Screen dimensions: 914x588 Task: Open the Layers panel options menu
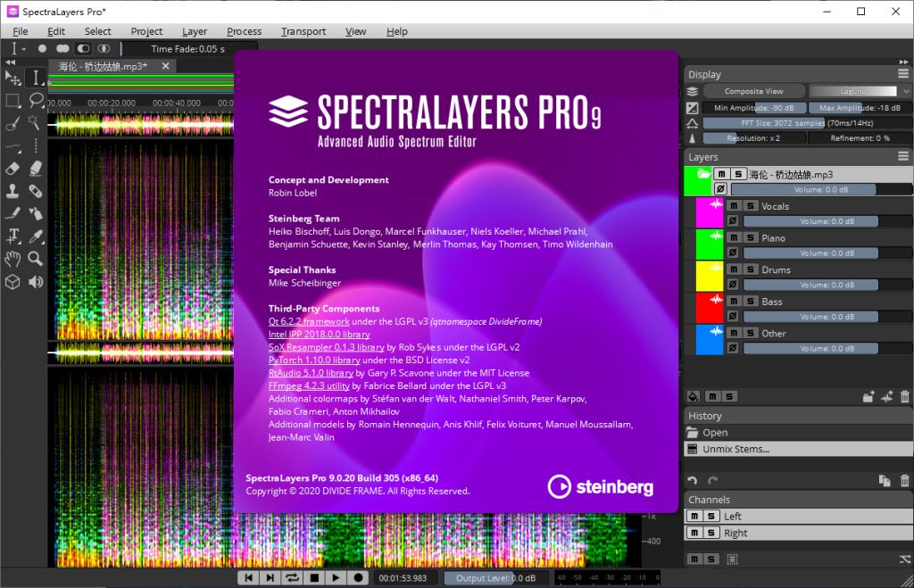coord(903,155)
